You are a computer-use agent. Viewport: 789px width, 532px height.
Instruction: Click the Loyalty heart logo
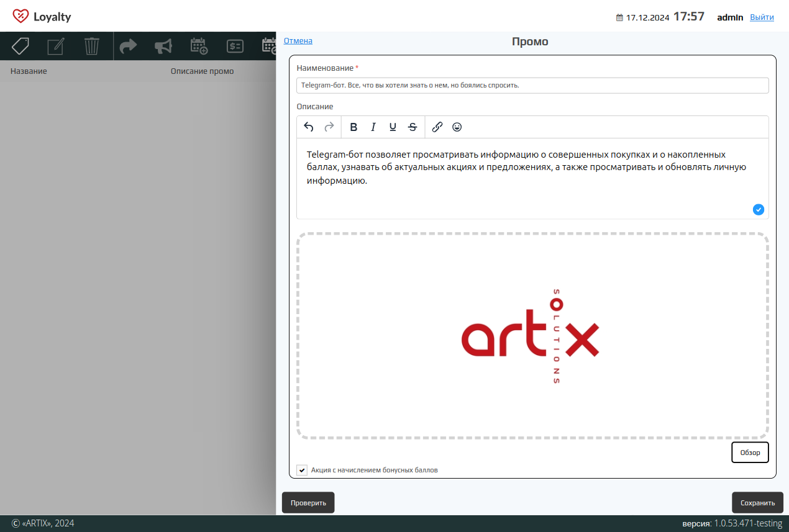pyautogui.click(x=21, y=16)
